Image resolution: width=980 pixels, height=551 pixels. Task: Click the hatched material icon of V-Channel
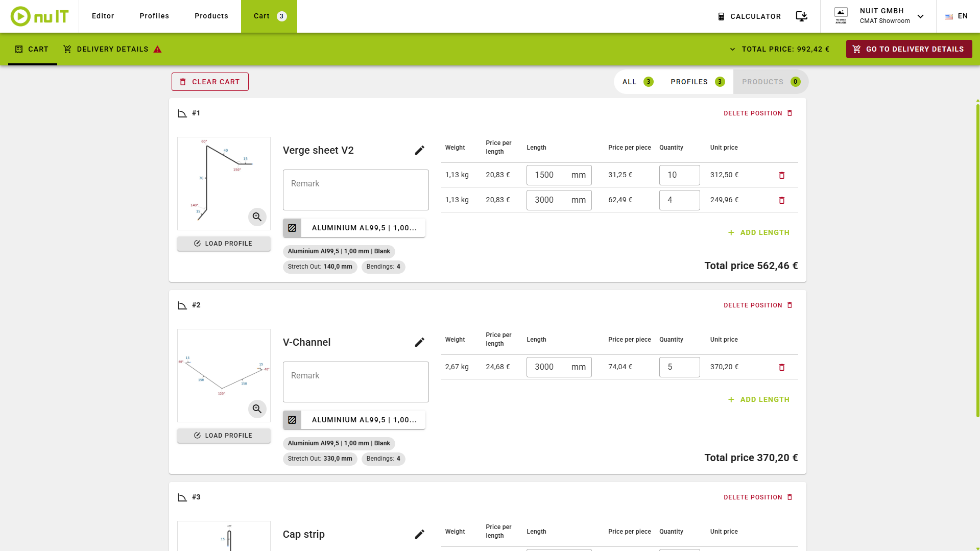pyautogui.click(x=292, y=420)
